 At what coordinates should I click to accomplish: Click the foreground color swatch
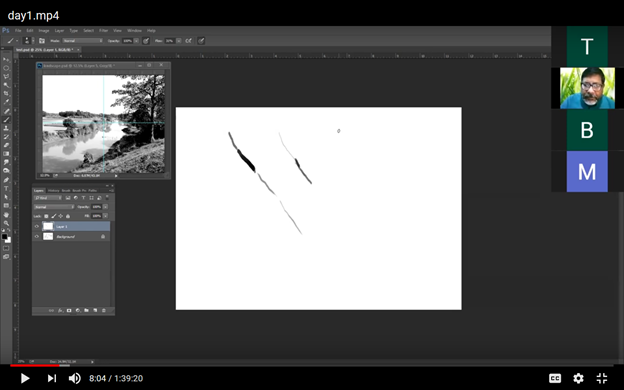click(x=4, y=237)
